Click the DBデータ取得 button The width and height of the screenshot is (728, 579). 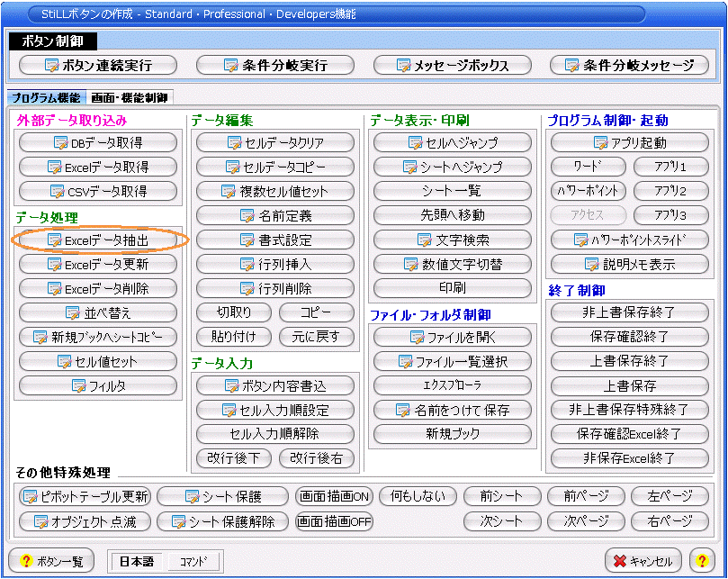click(98, 142)
